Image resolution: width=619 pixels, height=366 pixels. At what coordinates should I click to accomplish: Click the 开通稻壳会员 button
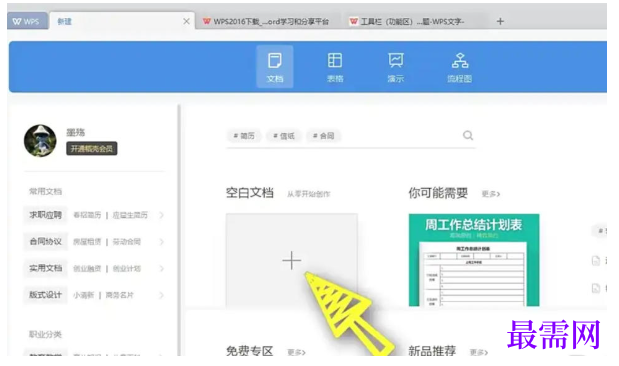[92, 148]
